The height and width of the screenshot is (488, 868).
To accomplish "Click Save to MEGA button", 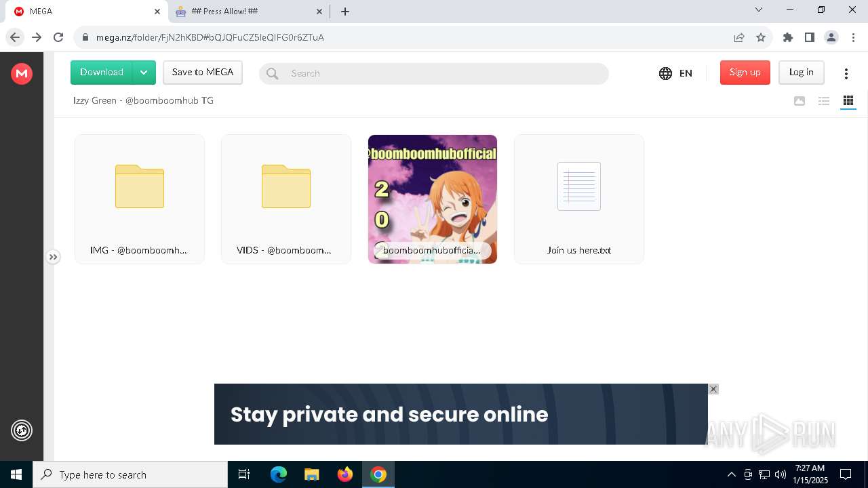I will [203, 73].
